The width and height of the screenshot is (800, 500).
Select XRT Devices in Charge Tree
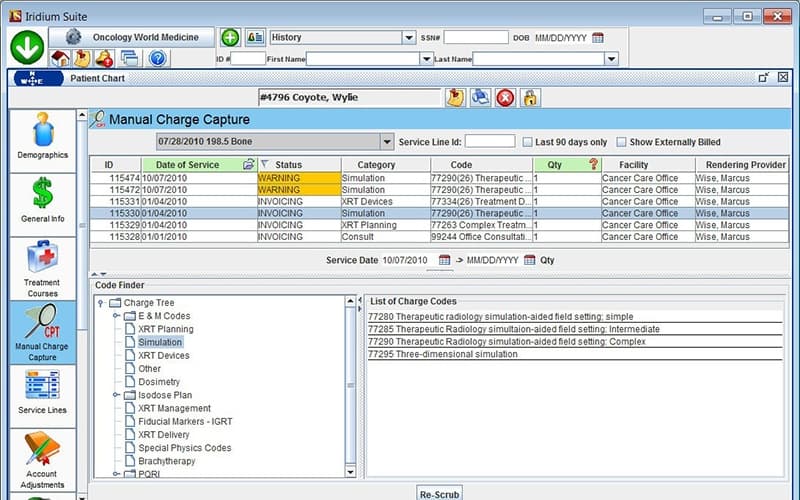click(x=164, y=356)
